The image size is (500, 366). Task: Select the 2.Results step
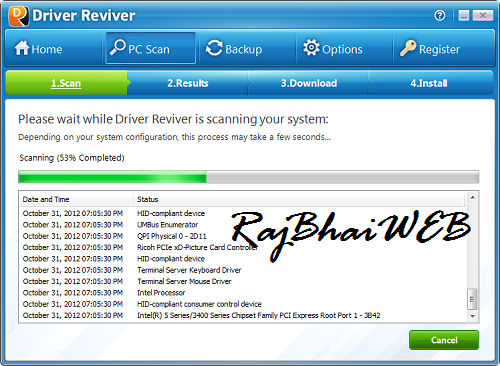pyautogui.click(x=188, y=83)
